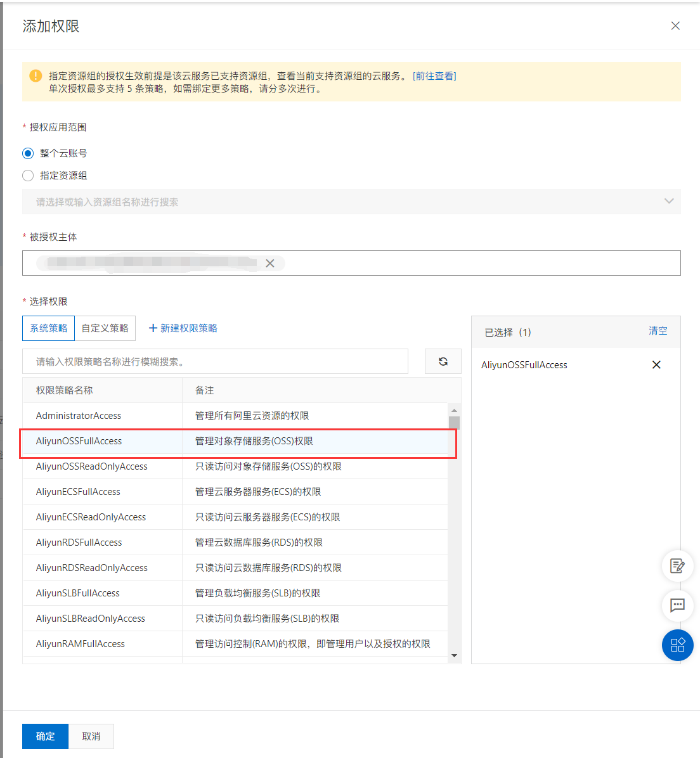Click the 取消 button
Screen dimensions: 700x758
tap(91, 736)
